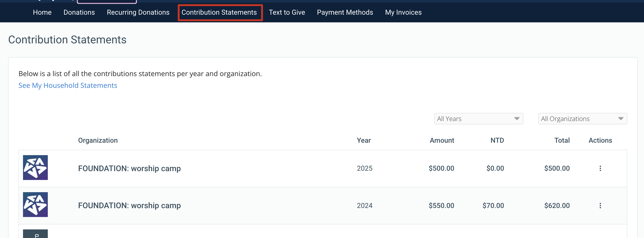Switch to Payment Methods
Viewport: 644px width, 238px height.
(x=345, y=12)
